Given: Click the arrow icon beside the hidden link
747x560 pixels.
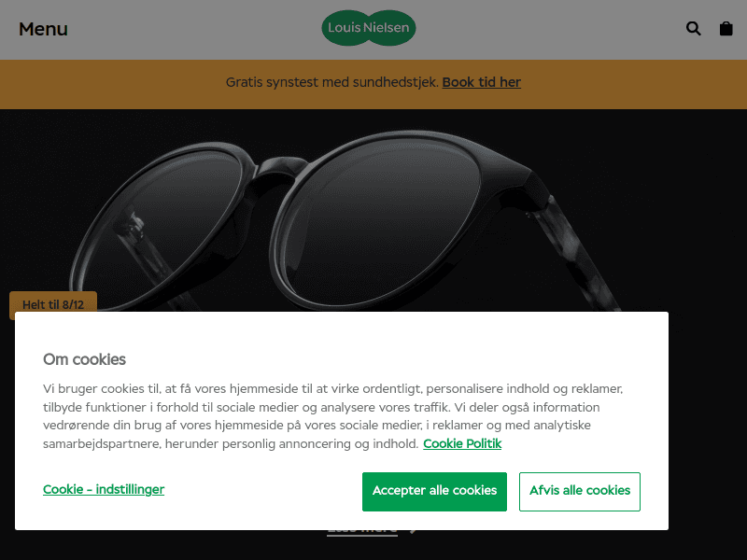Looking at the screenshot, I should tap(414, 531).
